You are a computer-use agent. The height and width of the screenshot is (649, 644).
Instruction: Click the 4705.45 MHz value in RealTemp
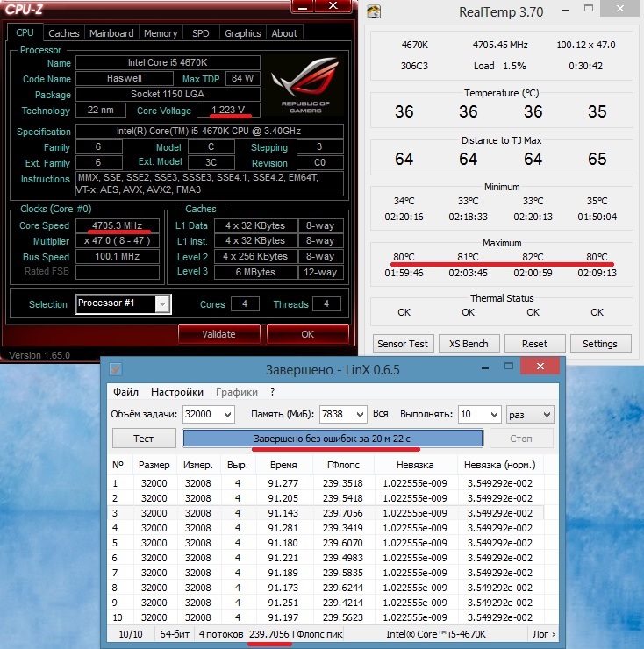pos(500,45)
